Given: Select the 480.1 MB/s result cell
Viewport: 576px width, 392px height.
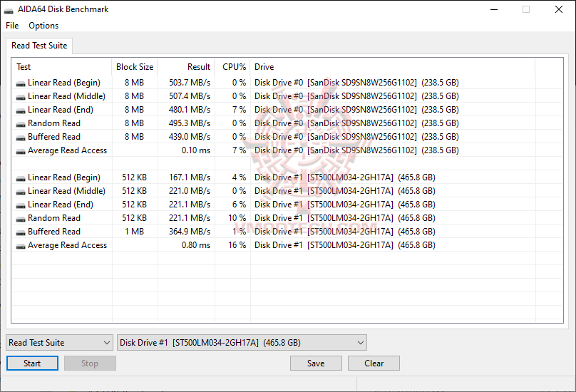Looking at the screenshot, I should tap(190, 110).
